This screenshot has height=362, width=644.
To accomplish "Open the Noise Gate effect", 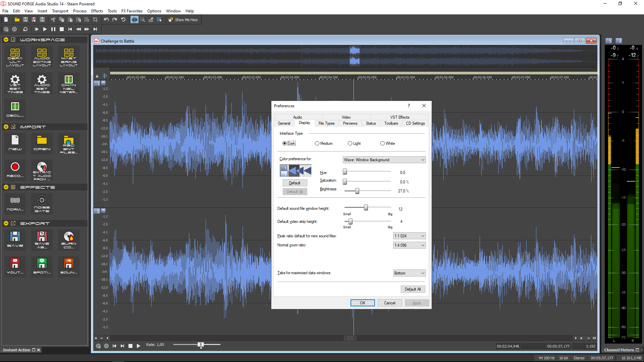I will pos(42,203).
